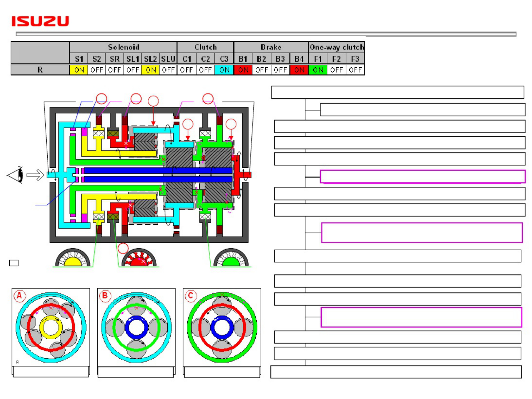Click the SL2 column header

coord(151,59)
